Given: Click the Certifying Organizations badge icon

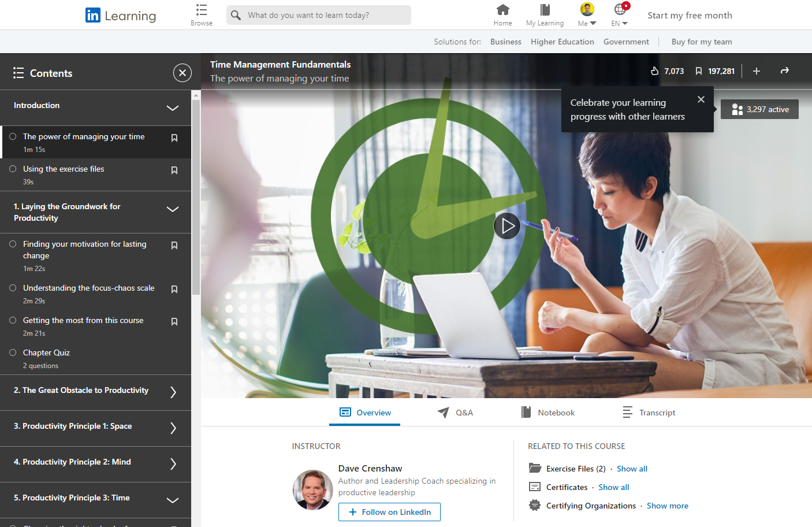Looking at the screenshot, I should [x=535, y=505].
